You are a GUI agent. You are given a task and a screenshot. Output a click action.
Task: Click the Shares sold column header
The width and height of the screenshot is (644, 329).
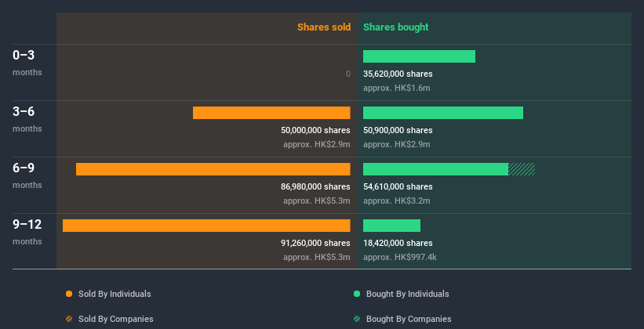pyautogui.click(x=324, y=27)
